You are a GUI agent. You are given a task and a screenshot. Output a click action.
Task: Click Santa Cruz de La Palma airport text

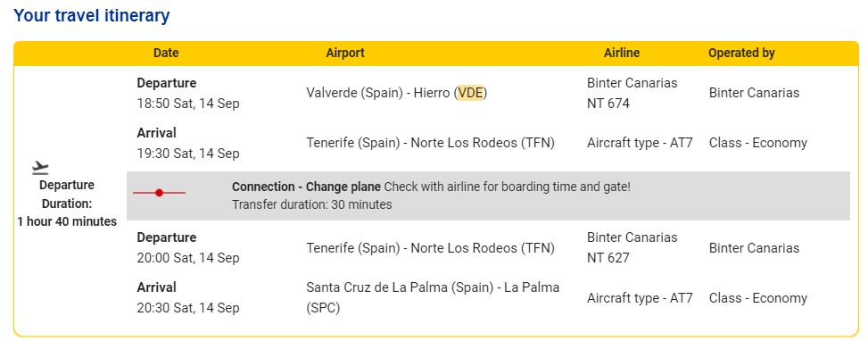(433, 298)
